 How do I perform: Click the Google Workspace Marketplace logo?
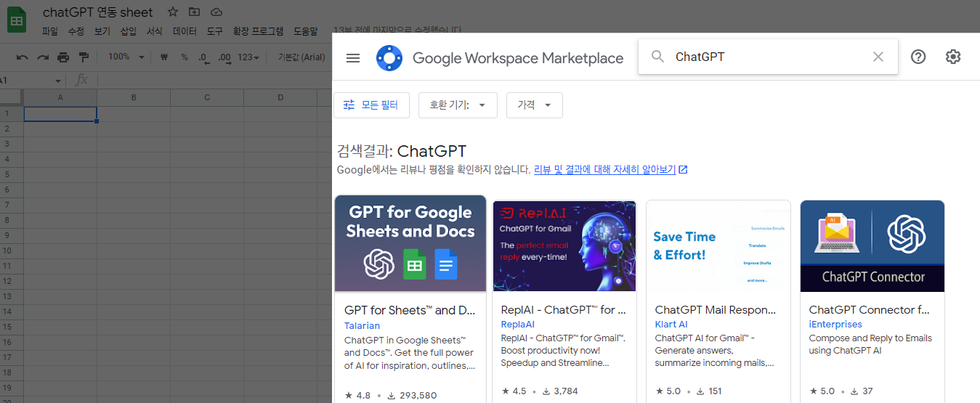[389, 58]
